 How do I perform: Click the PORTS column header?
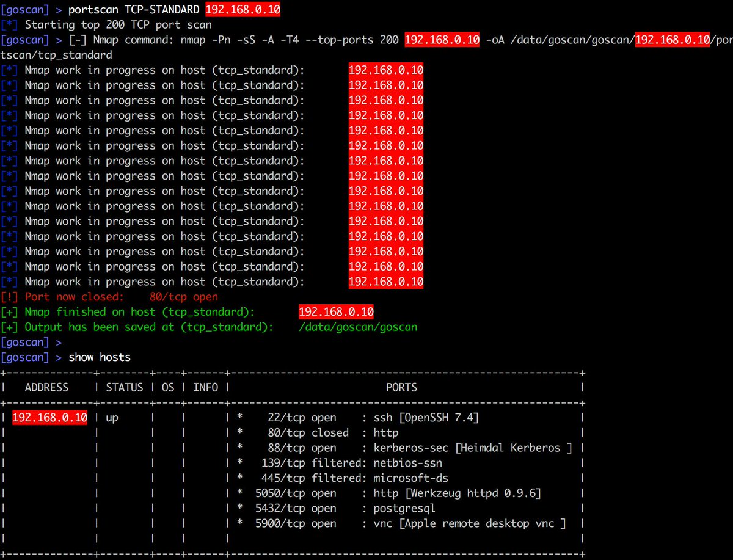(401, 387)
